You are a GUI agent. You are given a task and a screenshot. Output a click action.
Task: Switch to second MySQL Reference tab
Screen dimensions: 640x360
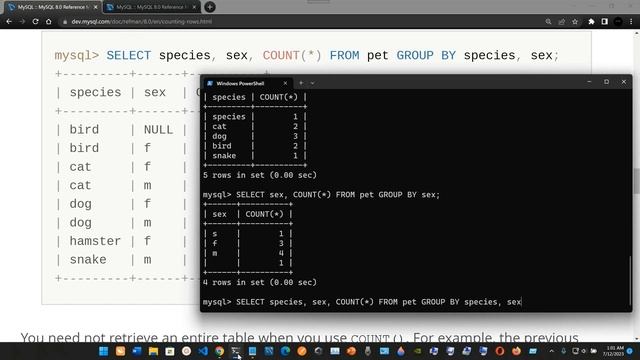[x=152, y=7]
